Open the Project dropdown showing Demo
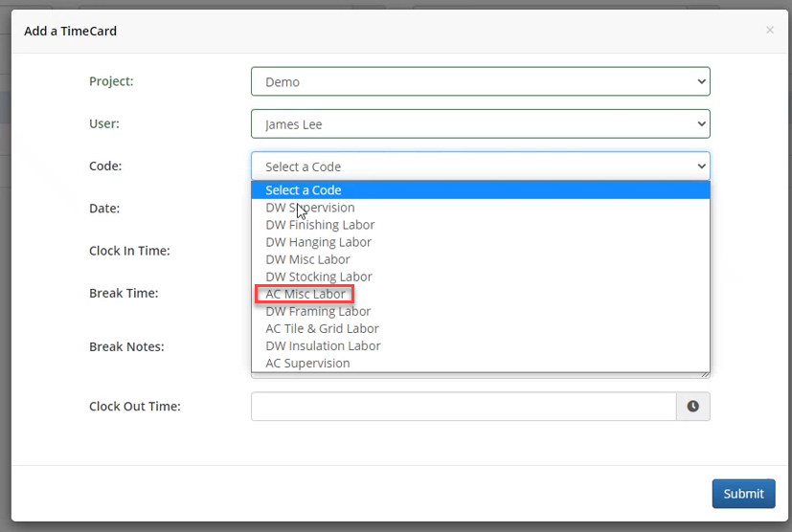 [480, 82]
